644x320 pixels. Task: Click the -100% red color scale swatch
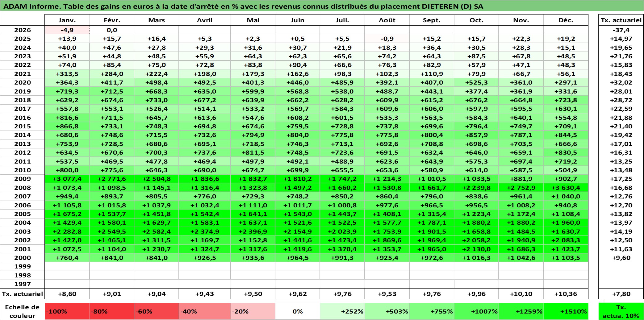[67, 311]
